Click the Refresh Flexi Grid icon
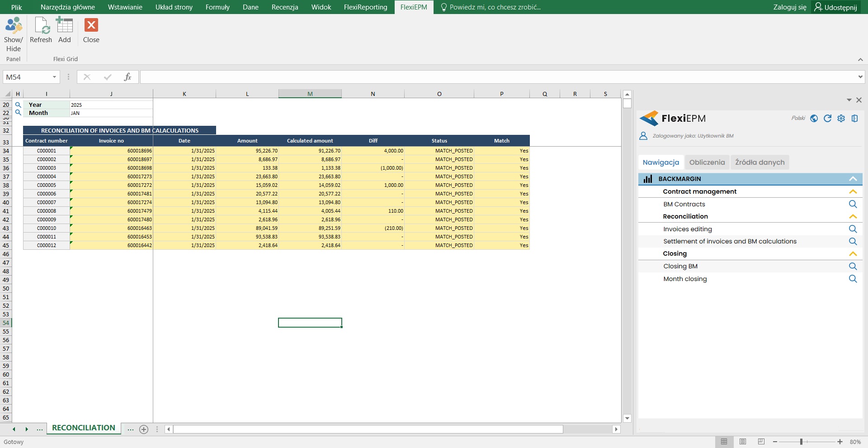Image resolution: width=868 pixels, height=448 pixels. pos(41,26)
